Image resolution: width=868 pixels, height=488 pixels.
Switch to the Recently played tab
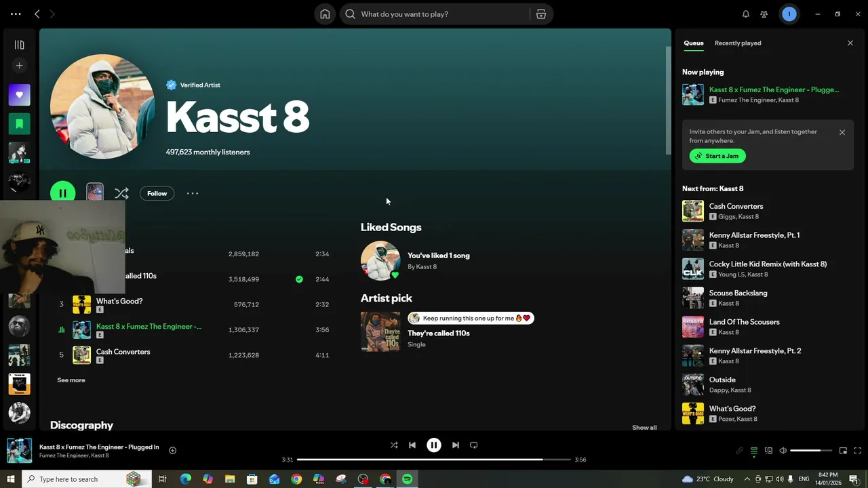[x=738, y=43]
